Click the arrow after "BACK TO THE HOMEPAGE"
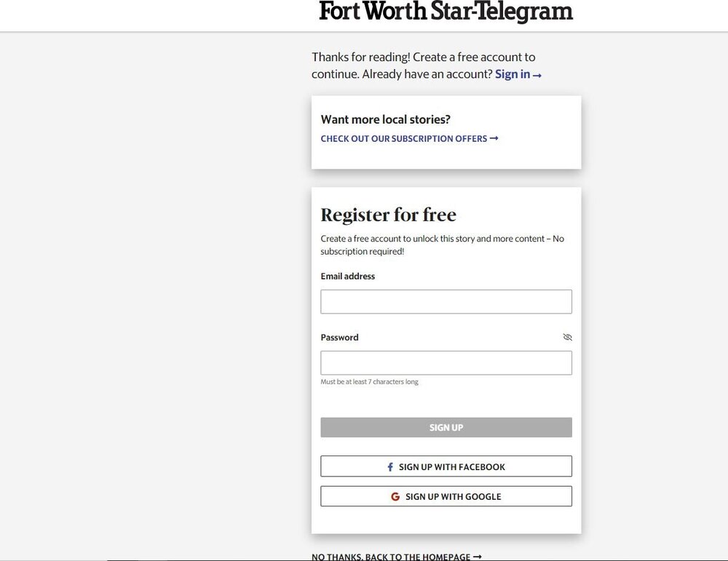The height and width of the screenshot is (561, 728). (477, 556)
